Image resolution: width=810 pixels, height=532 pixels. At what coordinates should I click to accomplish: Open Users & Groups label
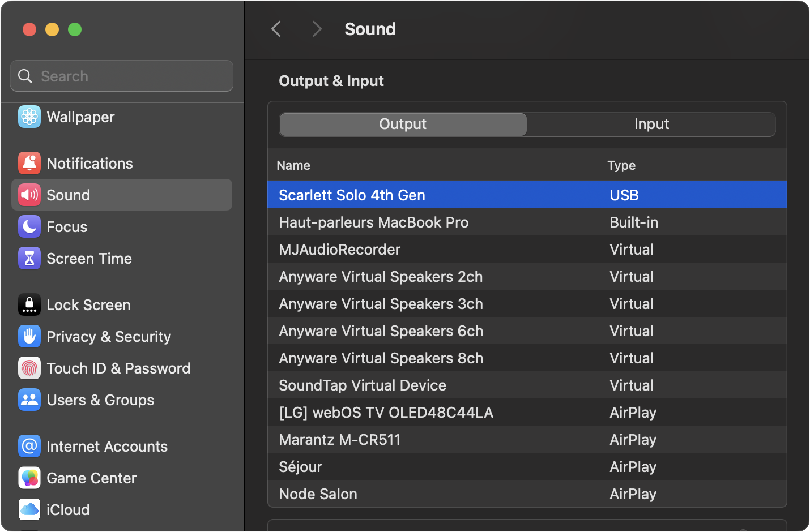click(100, 400)
